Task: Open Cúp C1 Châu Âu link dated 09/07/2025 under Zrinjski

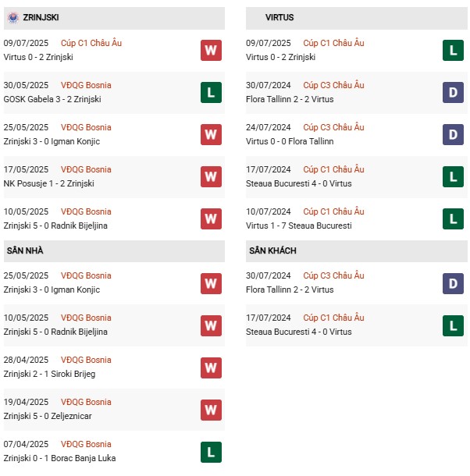Action: [x=91, y=43]
